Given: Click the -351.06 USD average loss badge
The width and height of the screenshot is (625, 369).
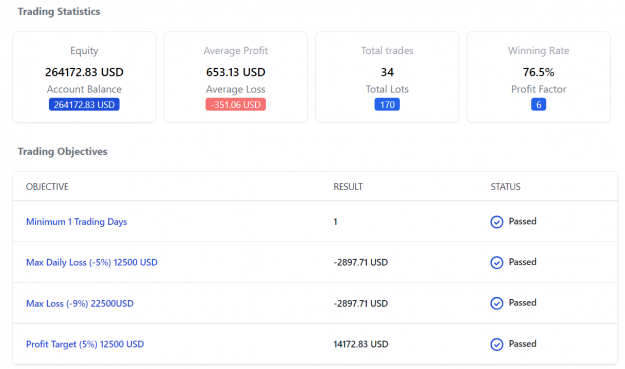Looking at the screenshot, I should click(x=236, y=105).
